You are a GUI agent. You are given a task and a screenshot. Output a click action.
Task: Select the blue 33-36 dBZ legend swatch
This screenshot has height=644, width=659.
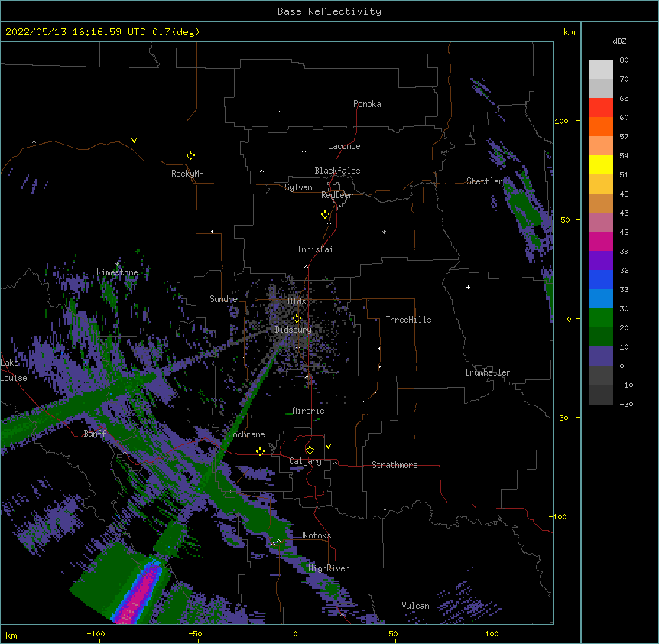(x=601, y=279)
